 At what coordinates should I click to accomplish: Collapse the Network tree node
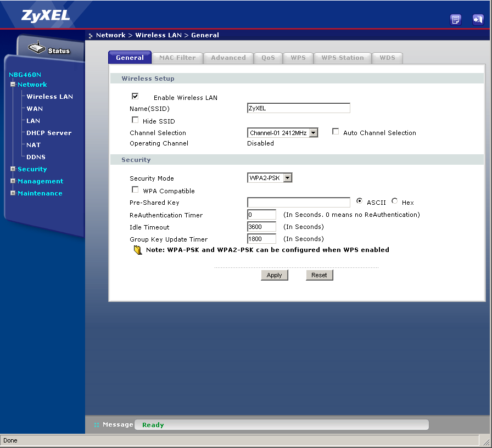pos(13,85)
